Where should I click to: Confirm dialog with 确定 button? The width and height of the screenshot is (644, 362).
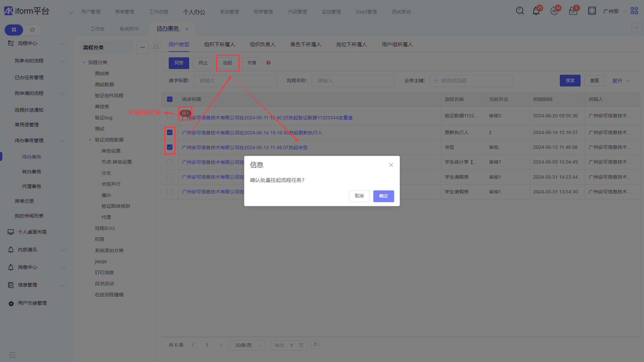point(383,196)
